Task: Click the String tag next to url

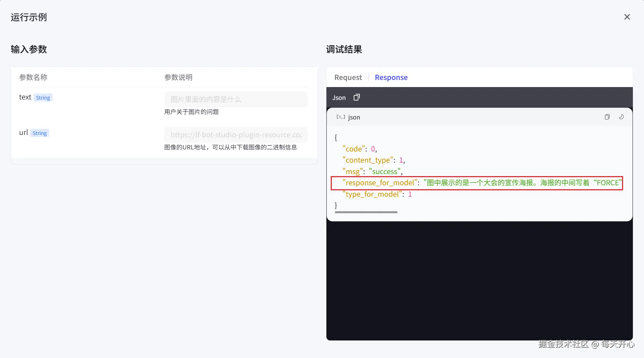Action: point(39,133)
